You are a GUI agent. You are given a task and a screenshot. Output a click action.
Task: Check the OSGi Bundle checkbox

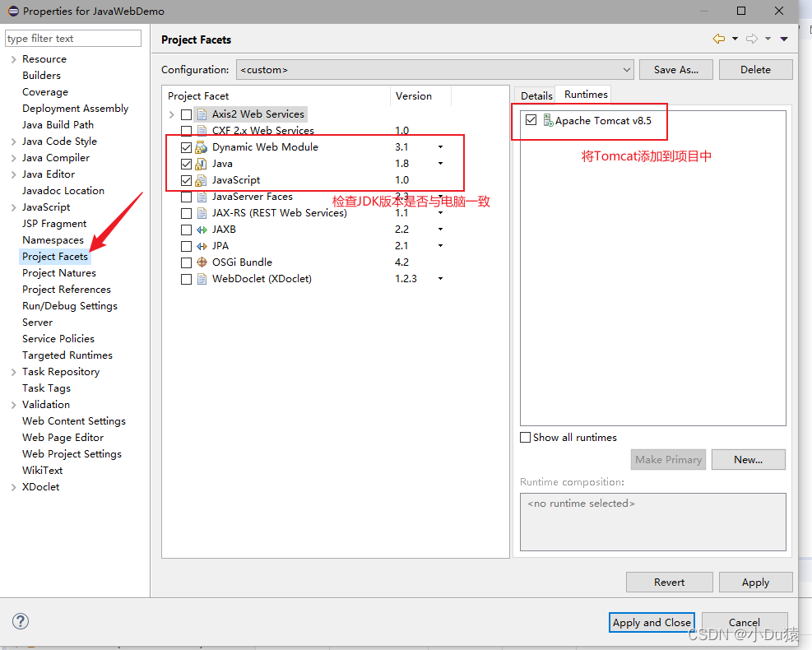(187, 262)
